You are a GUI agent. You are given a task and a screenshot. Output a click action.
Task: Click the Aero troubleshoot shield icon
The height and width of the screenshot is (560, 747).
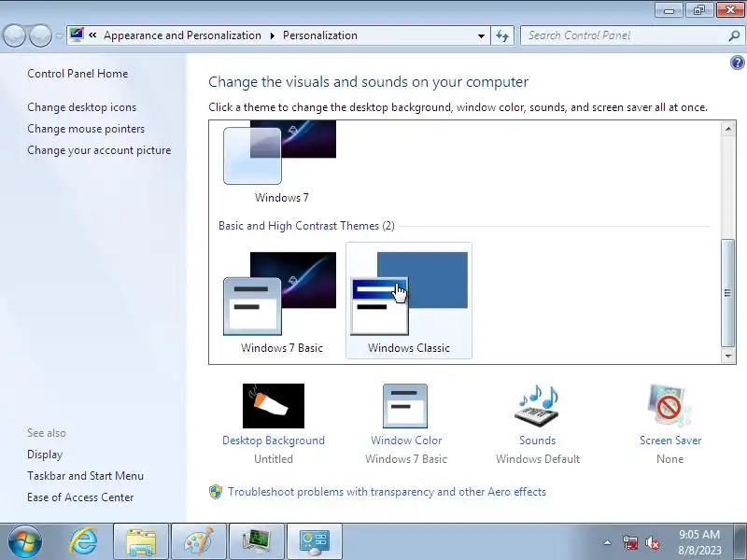pos(216,492)
